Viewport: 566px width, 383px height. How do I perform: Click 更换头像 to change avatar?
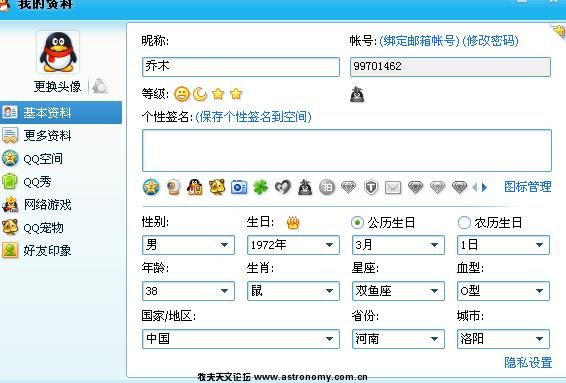pos(58,87)
